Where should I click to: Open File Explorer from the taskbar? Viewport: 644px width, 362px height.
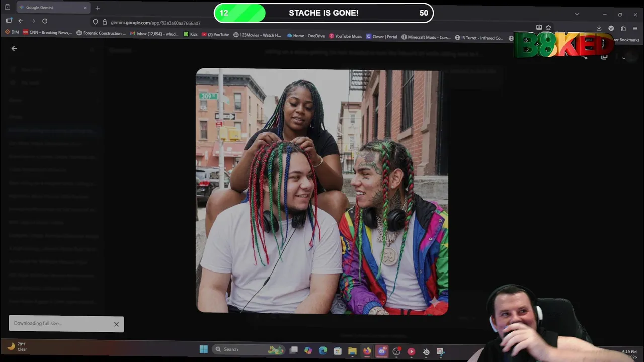tap(352, 351)
